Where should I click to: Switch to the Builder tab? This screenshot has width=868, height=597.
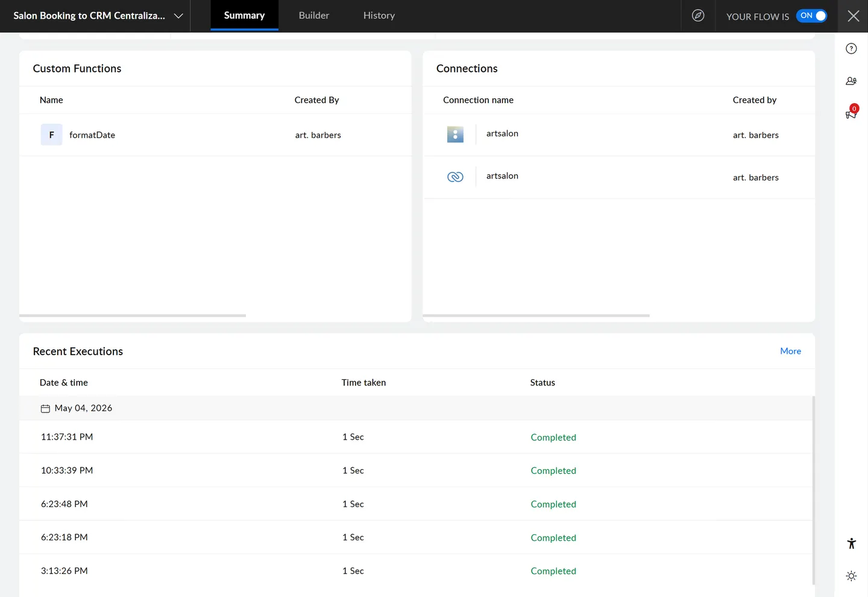[314, 16]
